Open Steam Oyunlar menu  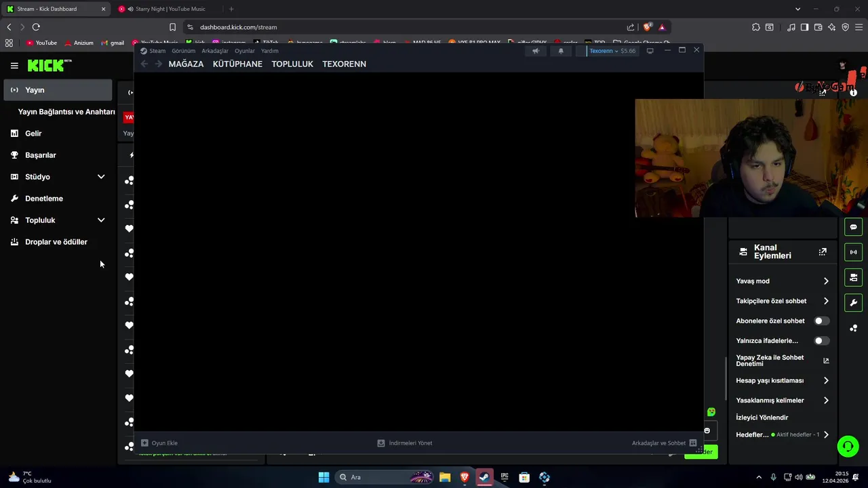(x=245, y=51)
